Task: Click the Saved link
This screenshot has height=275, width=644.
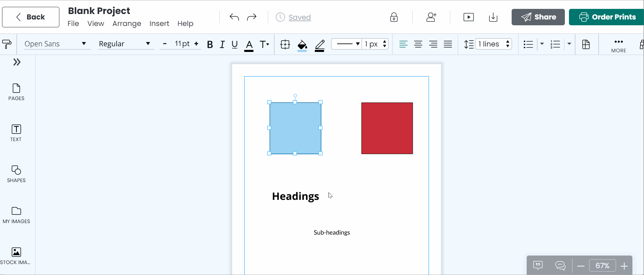Action: click(x=299, y=17)
